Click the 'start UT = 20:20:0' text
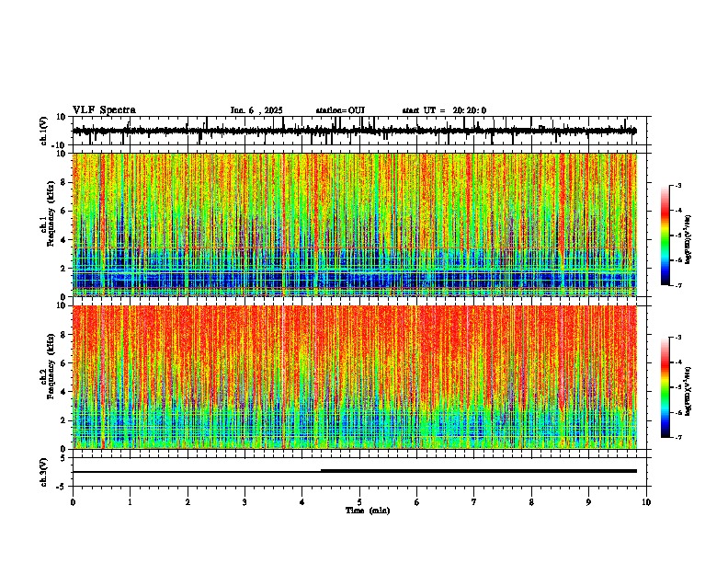 444,110
